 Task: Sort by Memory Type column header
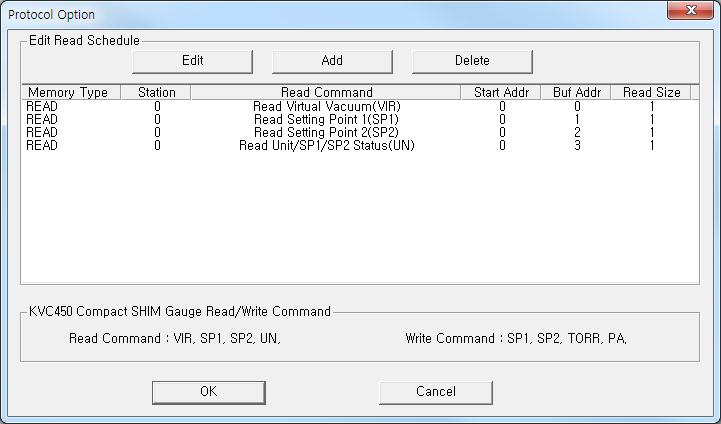click(x=71, y=92)
